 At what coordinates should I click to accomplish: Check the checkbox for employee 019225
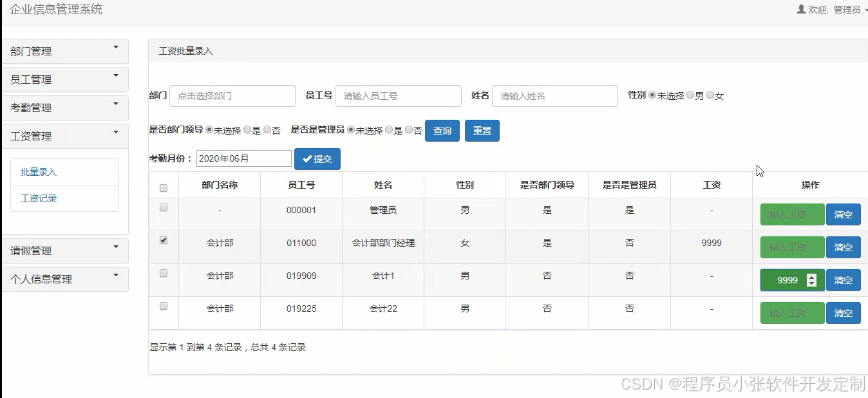163,305
